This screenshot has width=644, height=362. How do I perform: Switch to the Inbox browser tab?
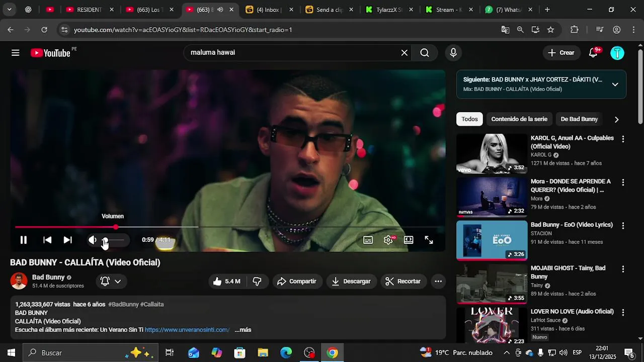[x=269, y=10]
